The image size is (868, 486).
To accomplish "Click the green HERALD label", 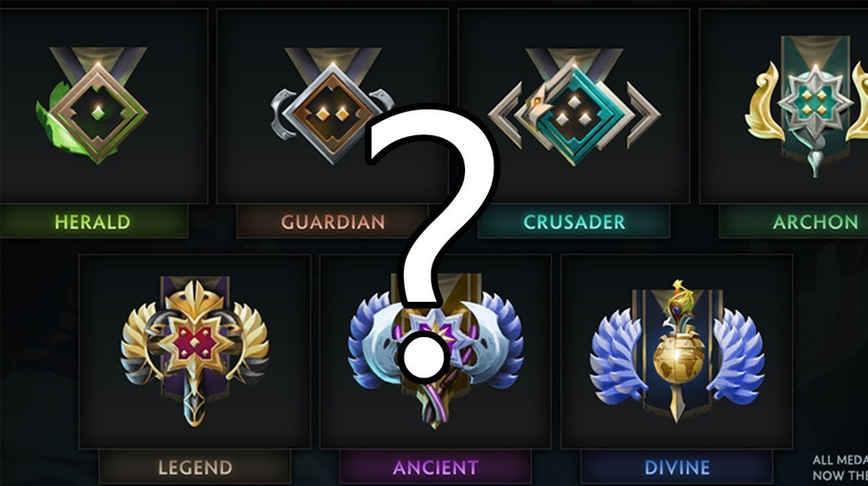I will (92, 222).
